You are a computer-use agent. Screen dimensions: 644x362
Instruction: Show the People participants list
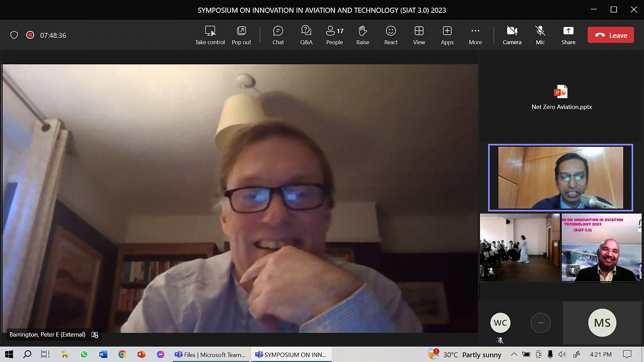pos(334,35)
